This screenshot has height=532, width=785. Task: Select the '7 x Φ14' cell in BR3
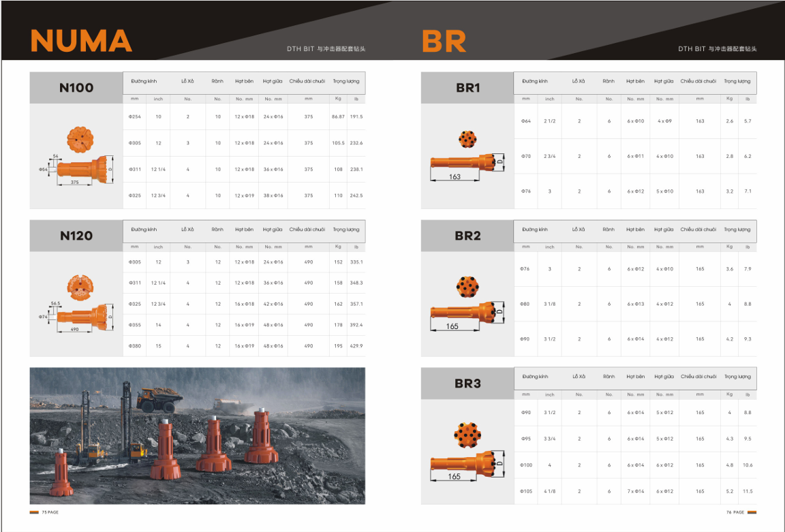pos(636,491)
